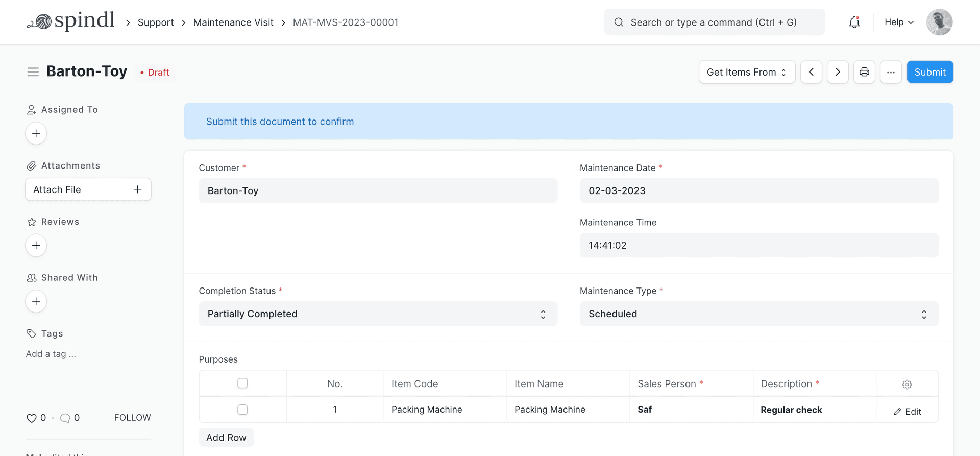Like the document with heart icon
The width and height of the screenshot is (980, 456).
32,418
